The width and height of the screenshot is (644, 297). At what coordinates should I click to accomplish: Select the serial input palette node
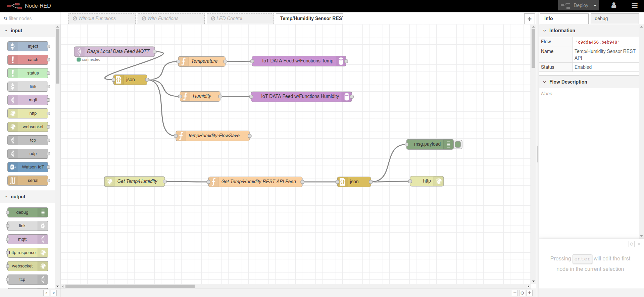tap(28, 181)
